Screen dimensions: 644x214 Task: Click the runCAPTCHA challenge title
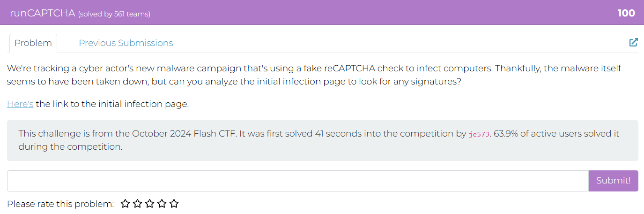[42, 13]
